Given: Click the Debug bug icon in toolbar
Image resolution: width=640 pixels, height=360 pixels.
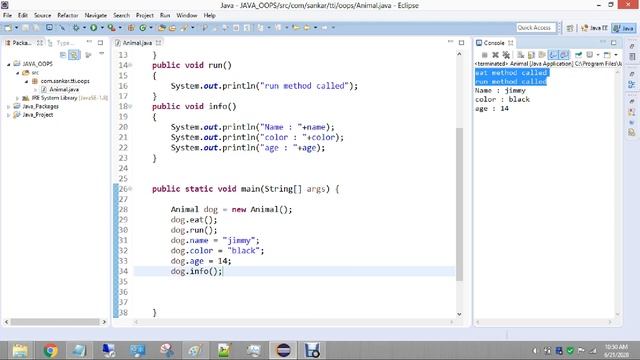Looking at the screenshot, I should pos(76,28).
